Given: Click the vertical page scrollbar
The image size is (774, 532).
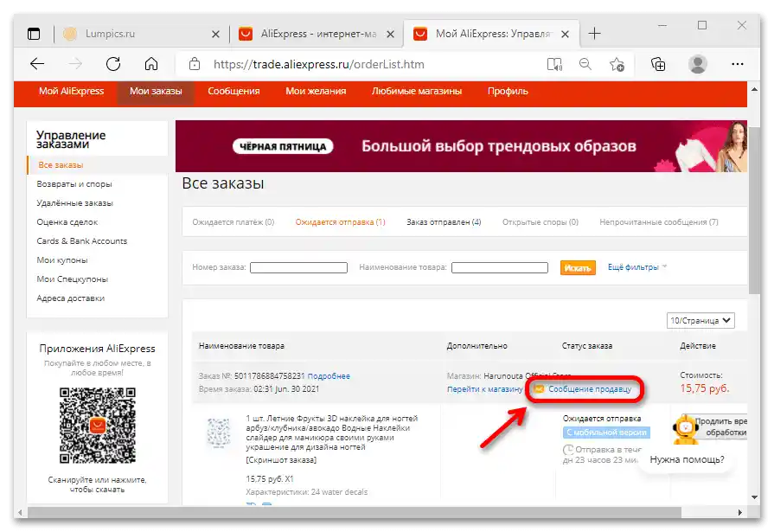Looking at the screenshot, I should tap(754, 210).
